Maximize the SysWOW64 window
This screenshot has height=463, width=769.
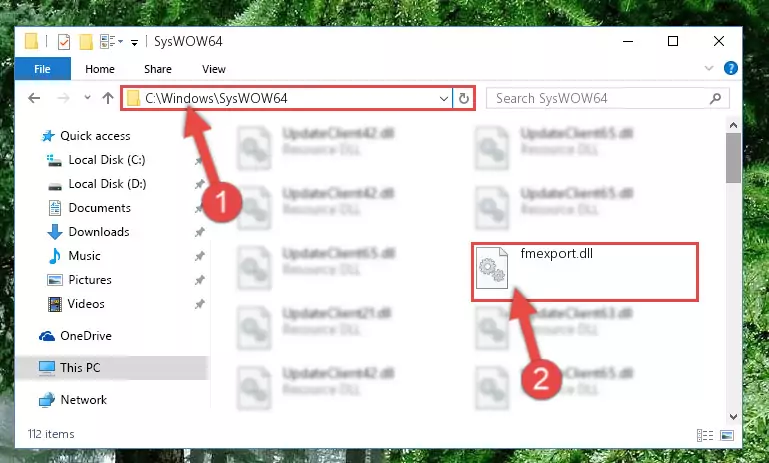673,41
